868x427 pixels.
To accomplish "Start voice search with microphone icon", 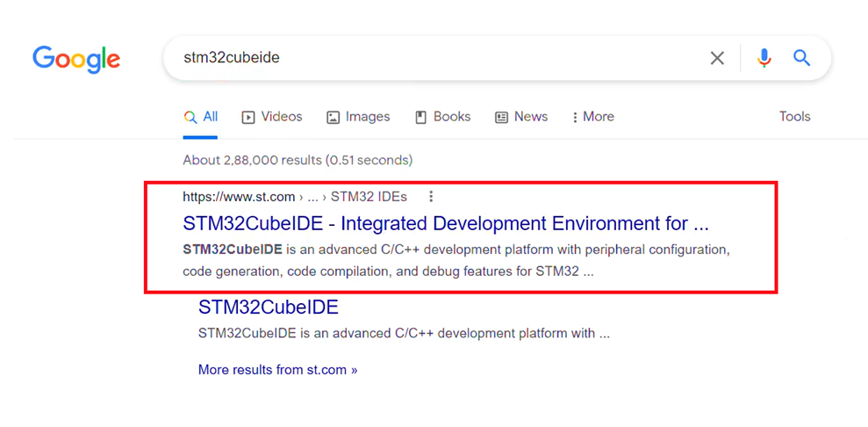I will coord(764,58).
